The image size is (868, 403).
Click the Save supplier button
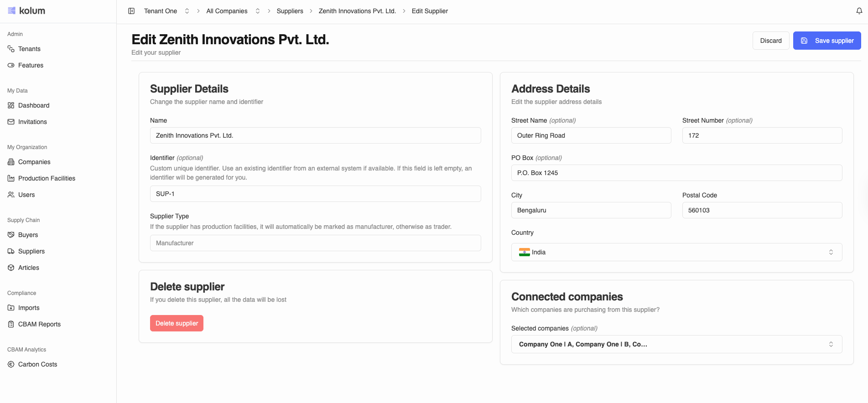(826, 41)
